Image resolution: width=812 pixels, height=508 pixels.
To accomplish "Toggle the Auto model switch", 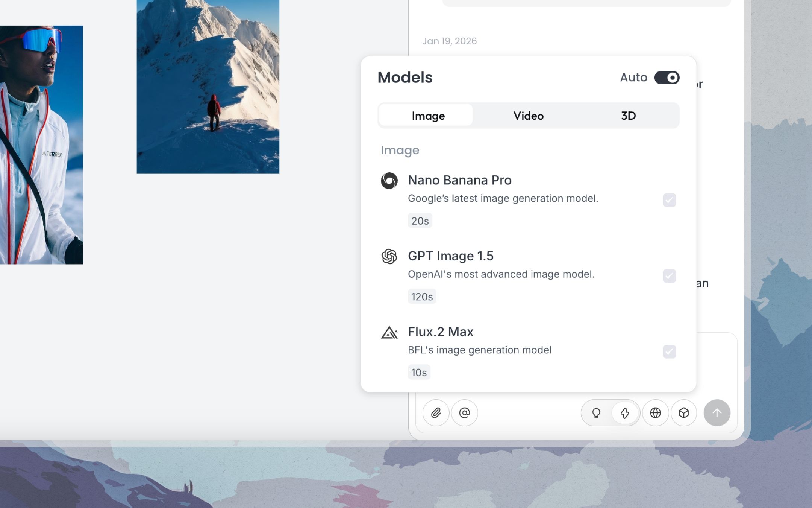I will point(667,78).
